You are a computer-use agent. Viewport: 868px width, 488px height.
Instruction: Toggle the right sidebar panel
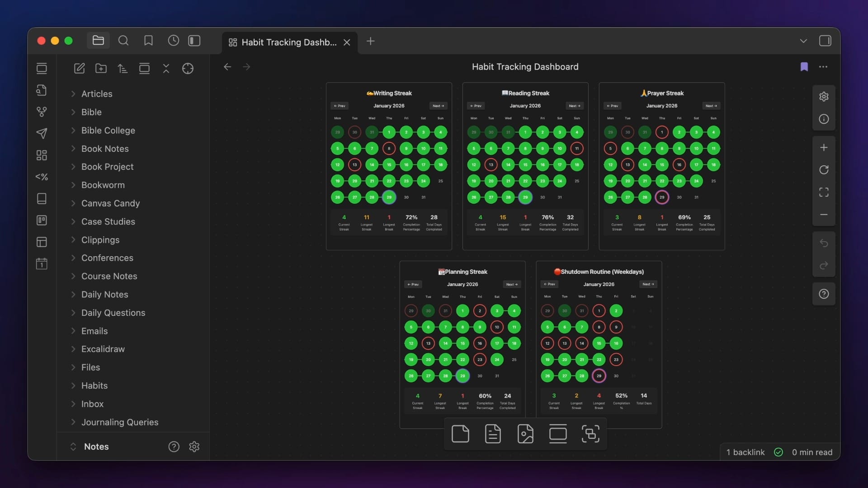[825, 41]
